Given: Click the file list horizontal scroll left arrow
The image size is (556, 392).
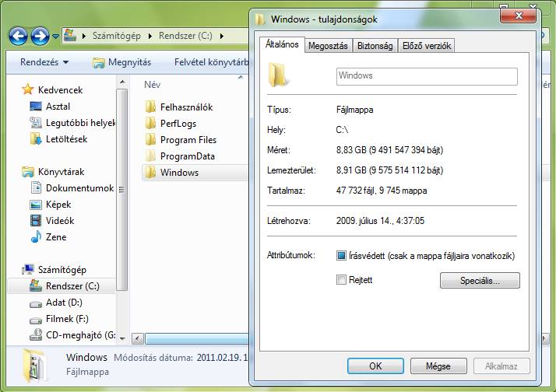Looking at the screenshot, I should (137, 338).
